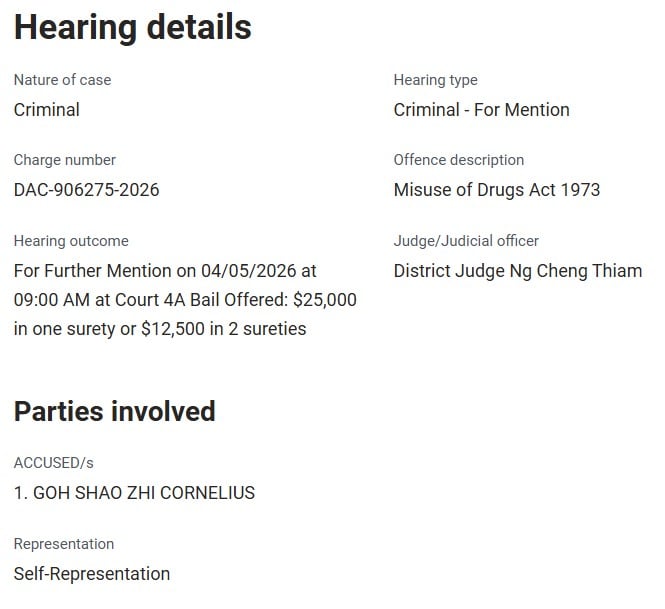Click the Hearing details heading
Image resolution: width=665 pixels, height=609 pixels.
point(132,28)
